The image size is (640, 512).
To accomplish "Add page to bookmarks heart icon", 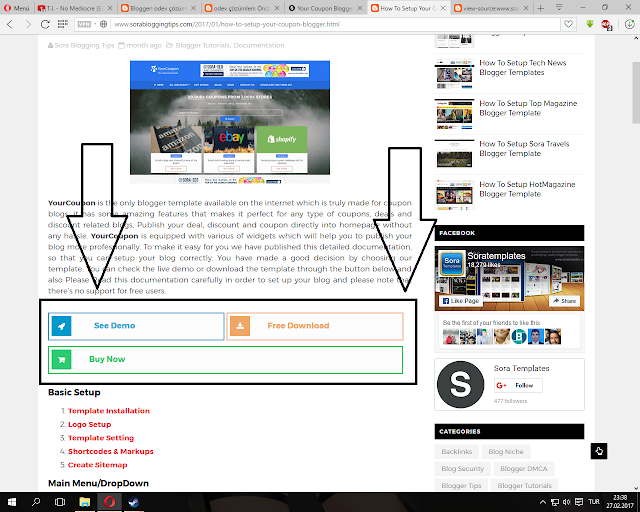I will [568, 24].
